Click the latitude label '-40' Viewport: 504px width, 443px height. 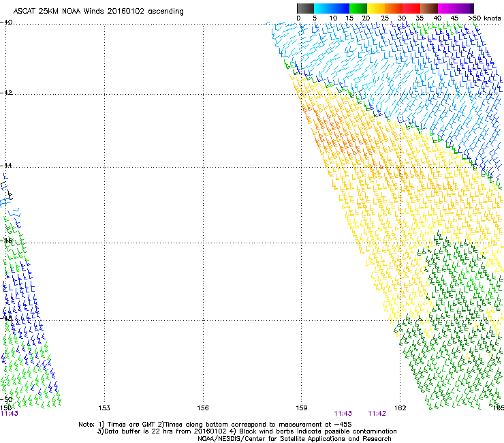(6, 22)
